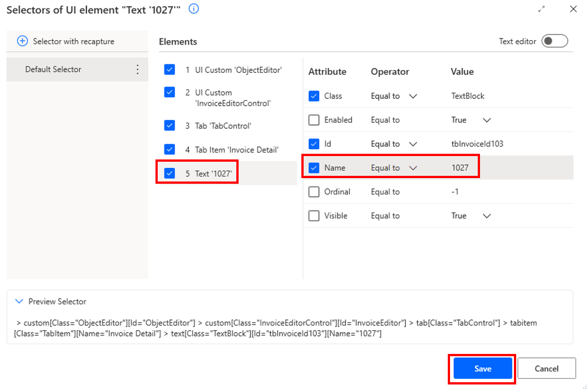The image size is (588, 389).
Task: Enable the Enabled attribute checkbox
Action: (314, 120)
